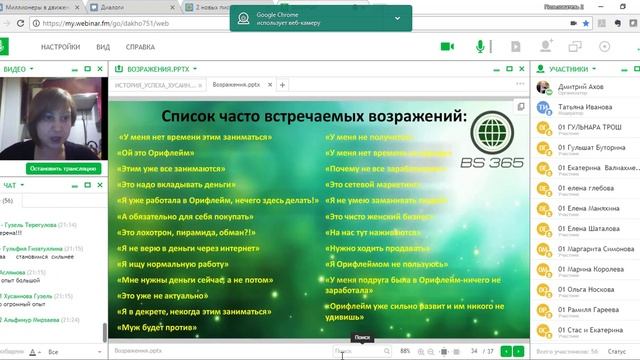Expand the Chrome webcam notification chevron
Image resolution: width=640 pixels, height=360 pixels.
397,18
